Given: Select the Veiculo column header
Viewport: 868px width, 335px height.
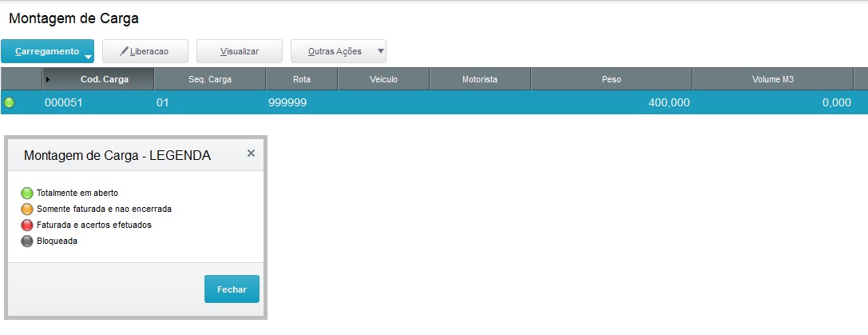Looking at the screenshot, I should 383,79.
